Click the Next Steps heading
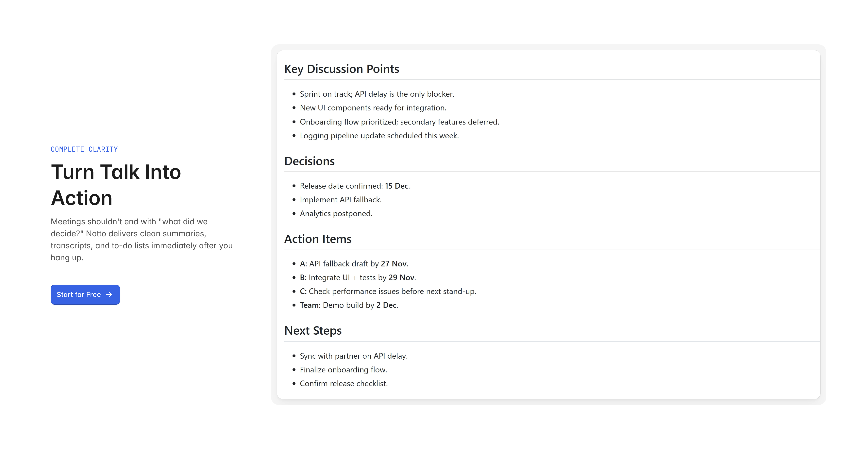 (x=312, y=331)
